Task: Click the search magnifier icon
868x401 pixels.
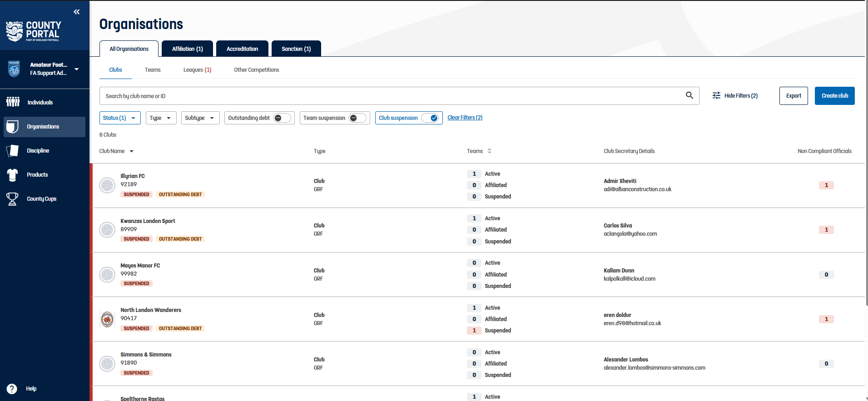Action: 689,95
